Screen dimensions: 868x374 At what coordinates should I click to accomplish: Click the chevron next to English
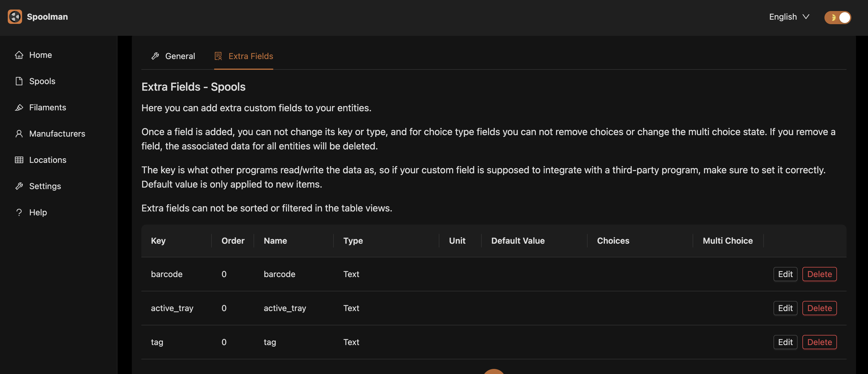(x=806, y=17)
